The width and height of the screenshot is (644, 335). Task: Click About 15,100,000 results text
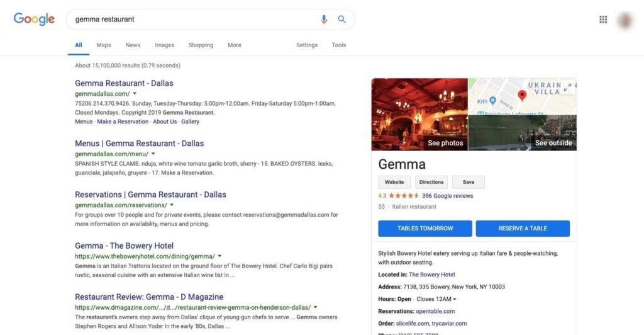pyautogui.click(x=128, y=65)
